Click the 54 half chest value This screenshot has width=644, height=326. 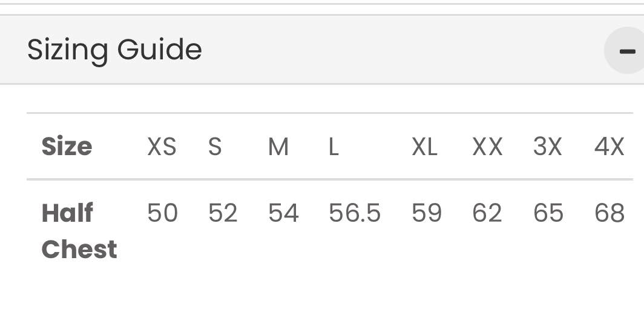(283, 213)
